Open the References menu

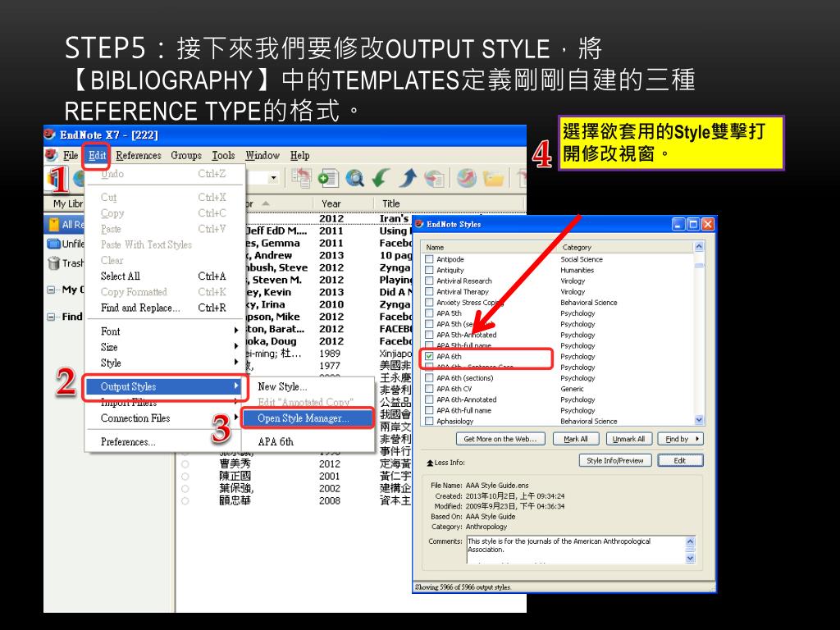(x=138, y=155)
